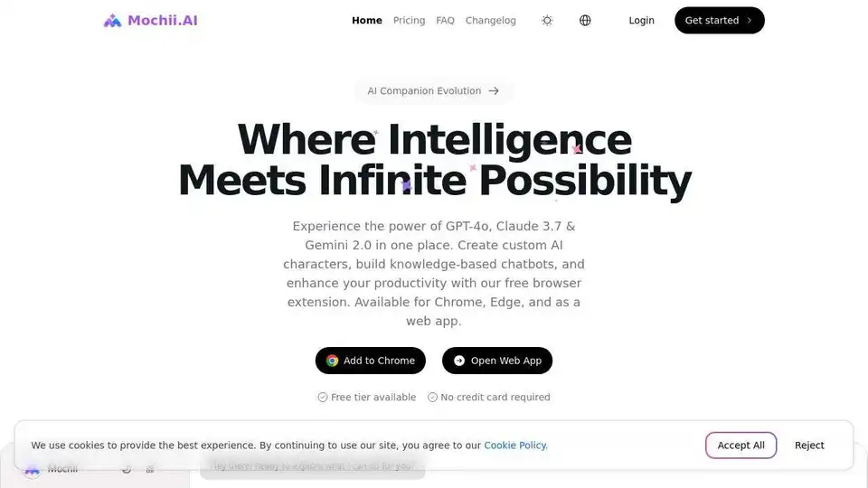
Task: Click the Mochii.AI mountain logo icon
Action: pos(112,21)
